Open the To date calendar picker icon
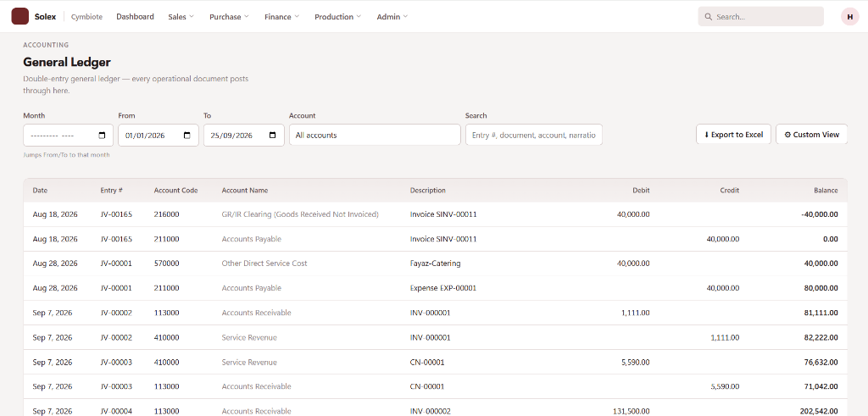Image resolution: width=868 pixels, height=416 pixels. pos(272,135)
